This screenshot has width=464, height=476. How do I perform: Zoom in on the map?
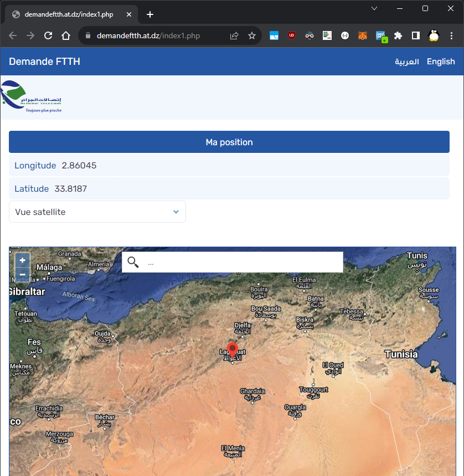pyautogui.click(x=22, y=260)
